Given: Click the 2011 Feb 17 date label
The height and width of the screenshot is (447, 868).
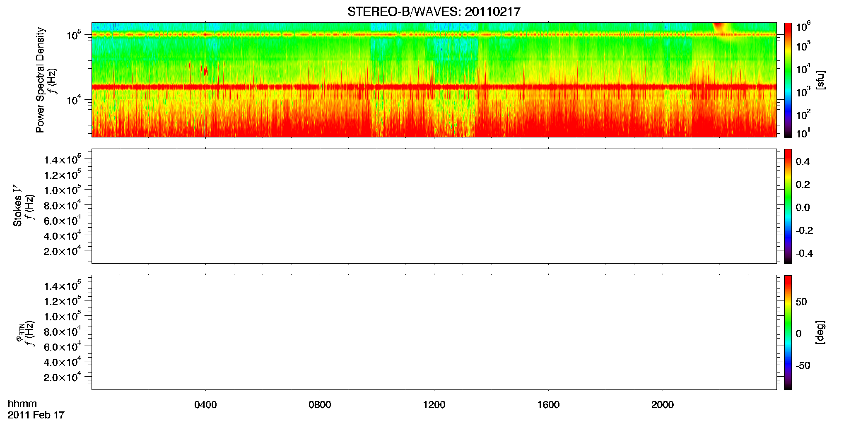Looking at the screenshot, I should [36, 415].
